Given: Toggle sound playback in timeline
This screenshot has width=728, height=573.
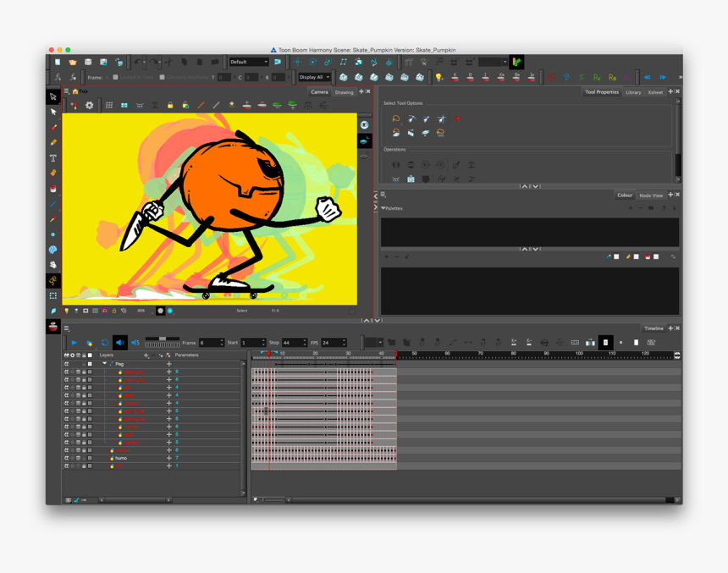Looking at the screenshot, I should coord(120,343).
